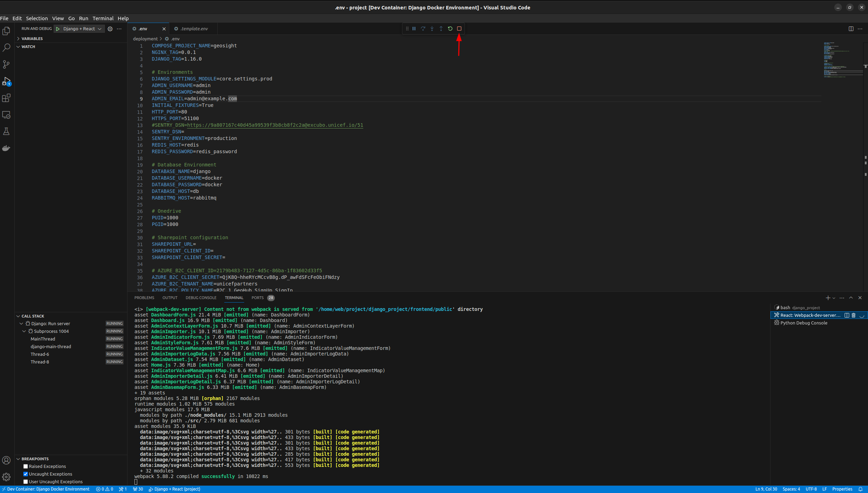This screenshot has height=493, width=868.
Task: Select Python Debug Console terminal
Action: (x=819, y=323)
